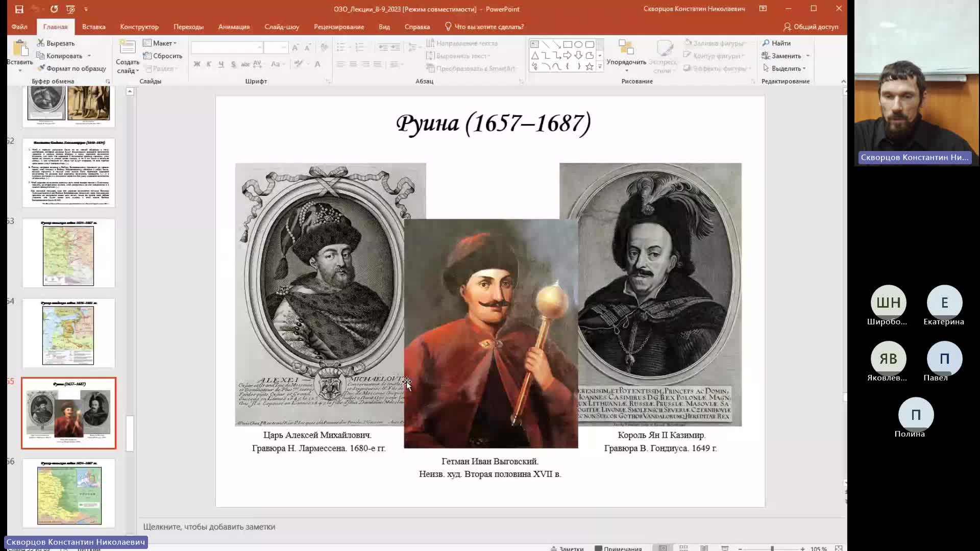Switch to the Конструктор ribbon tab

click(x=139, y=27)
